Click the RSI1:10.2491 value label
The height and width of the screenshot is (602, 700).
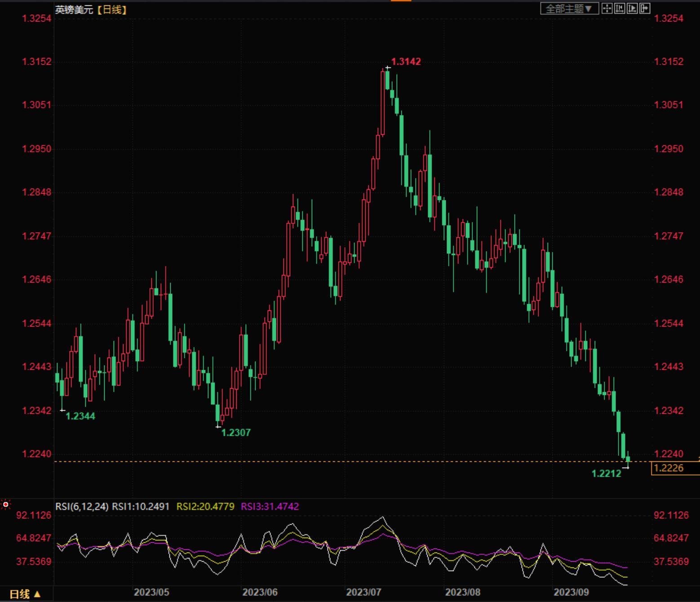coord(141,506)
